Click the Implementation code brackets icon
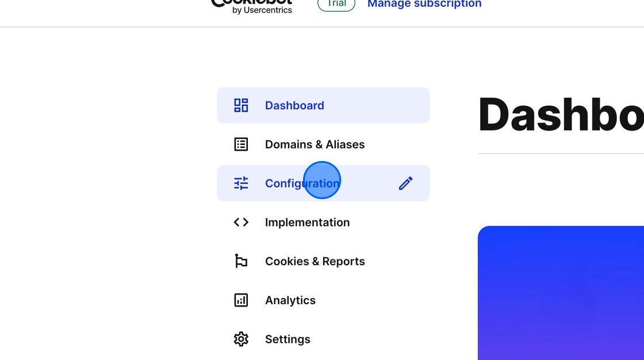 coord(241,222)
